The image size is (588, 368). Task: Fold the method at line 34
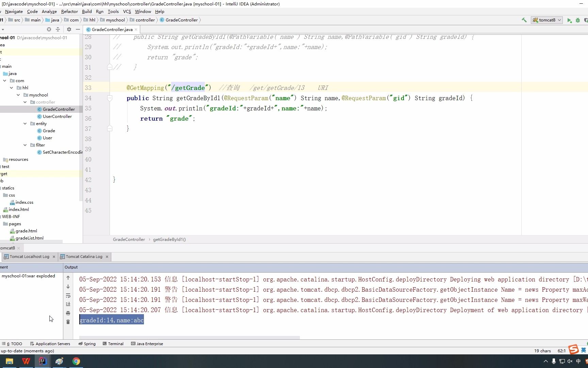110,98
